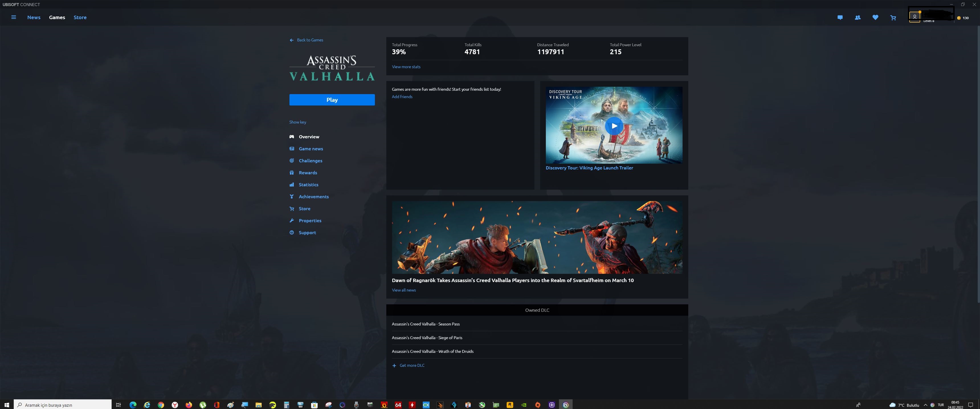Open Rockstar Games Launcher from taskbar

click(x=510, y=405)
